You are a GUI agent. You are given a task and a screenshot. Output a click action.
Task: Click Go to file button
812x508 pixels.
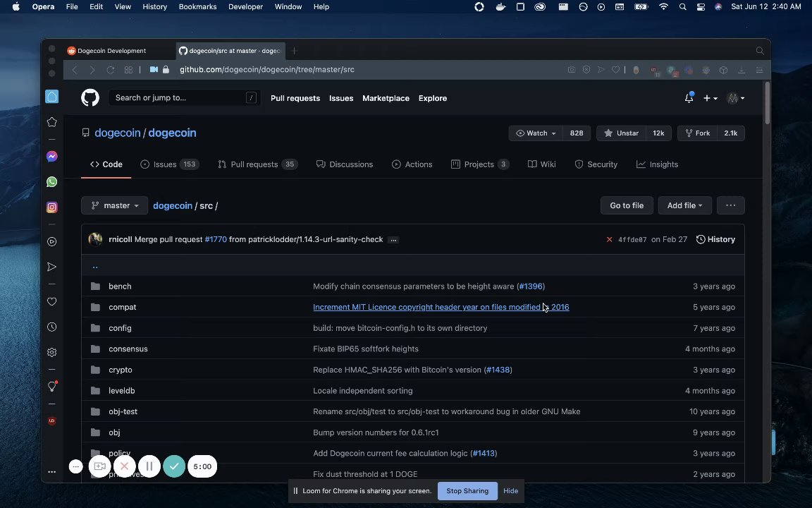point(627,205)
